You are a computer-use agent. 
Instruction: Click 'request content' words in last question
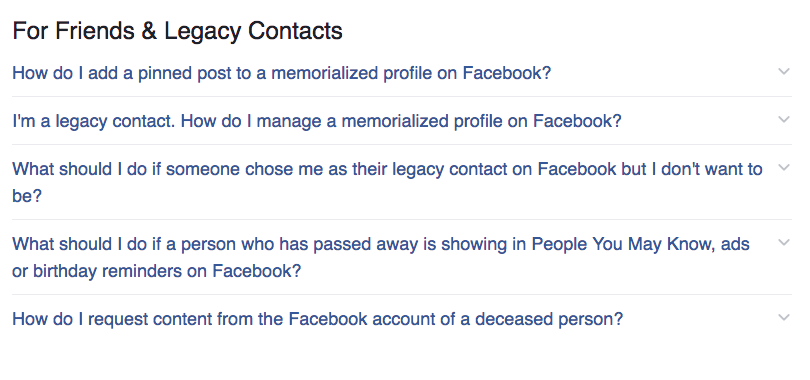150,319
